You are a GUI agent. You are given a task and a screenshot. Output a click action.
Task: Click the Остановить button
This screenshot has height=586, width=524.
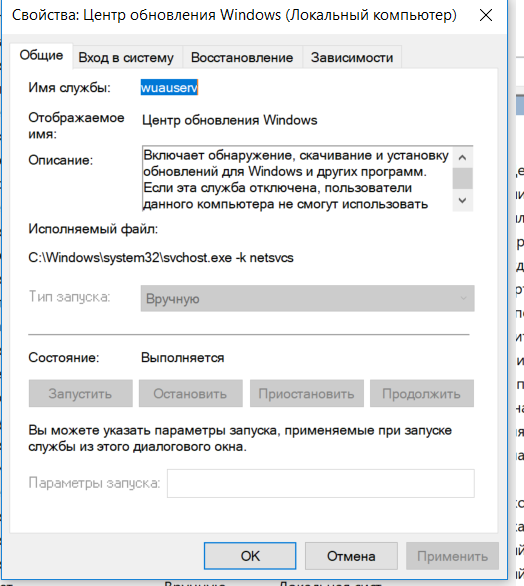191,394
